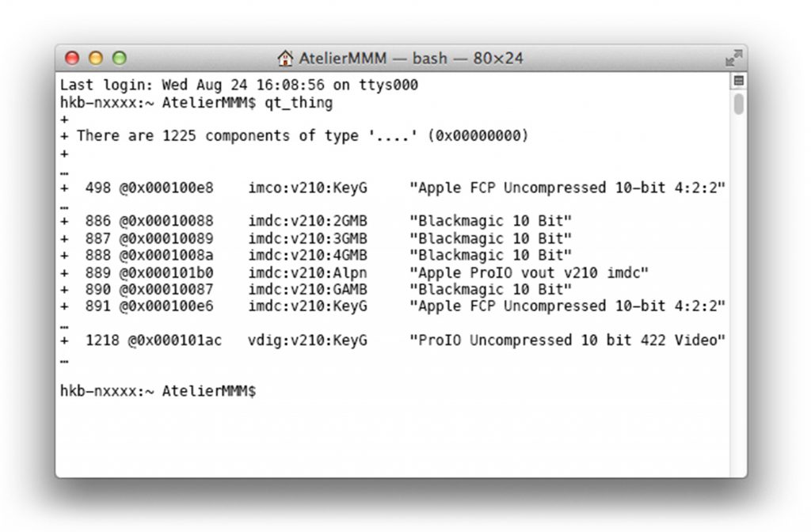The image size is (811, 532).
Task: Click address '@0x00010088'
Action: [166, 222]
